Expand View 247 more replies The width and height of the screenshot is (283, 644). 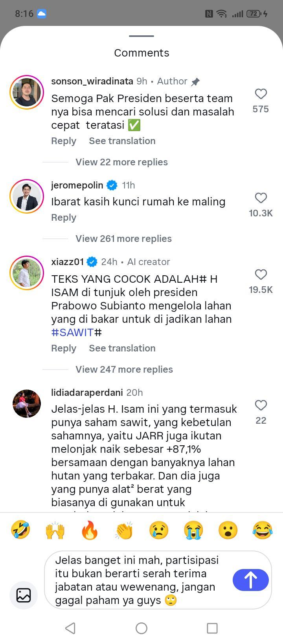pos(124,370)
